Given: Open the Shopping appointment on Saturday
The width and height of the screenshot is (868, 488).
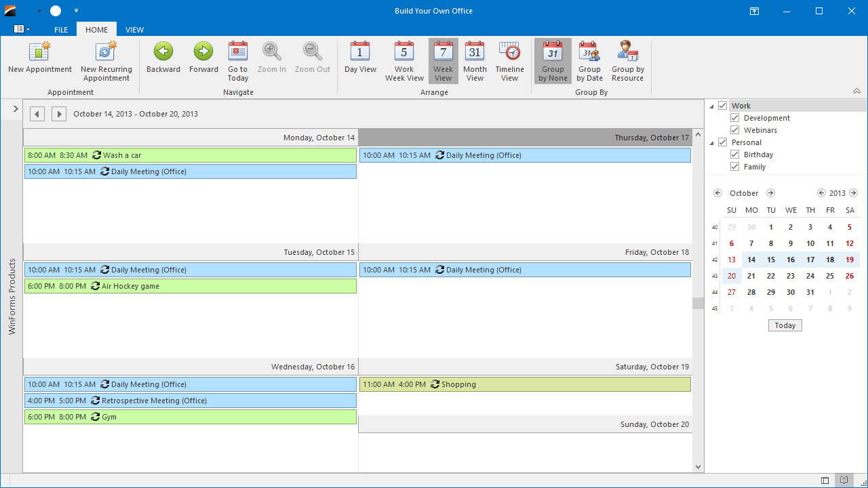Looking at the screenshot, I should [x=525, y=384].
